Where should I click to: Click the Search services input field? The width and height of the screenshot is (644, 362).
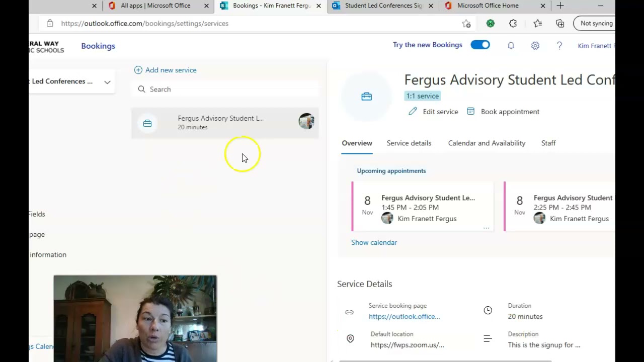pos(225,89)
